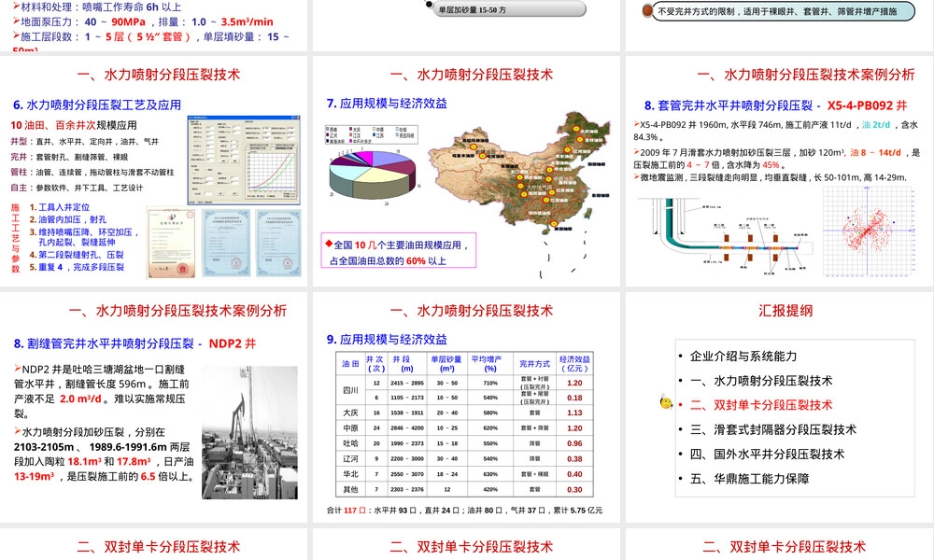
Task: Click the outline item 一、水力喷射分段压裂技术
Action: [760, 380]
